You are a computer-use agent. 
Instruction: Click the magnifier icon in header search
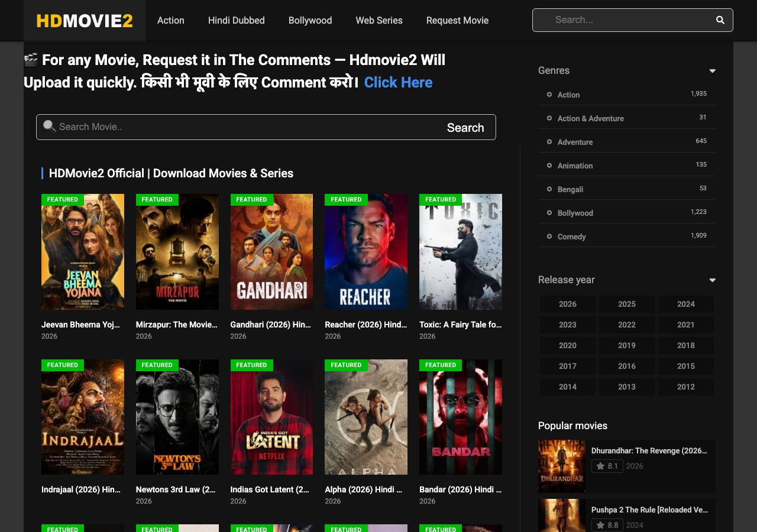(720, 20)
